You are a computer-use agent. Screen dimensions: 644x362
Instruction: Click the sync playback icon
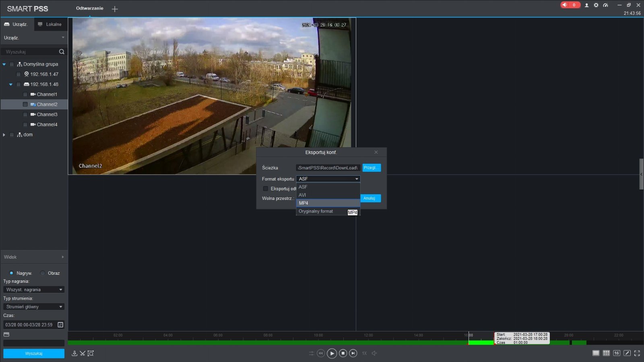pos(312,353)
